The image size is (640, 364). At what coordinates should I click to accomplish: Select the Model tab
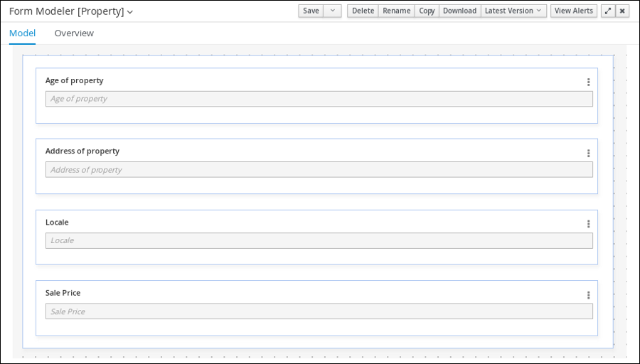tap(22, 33)
